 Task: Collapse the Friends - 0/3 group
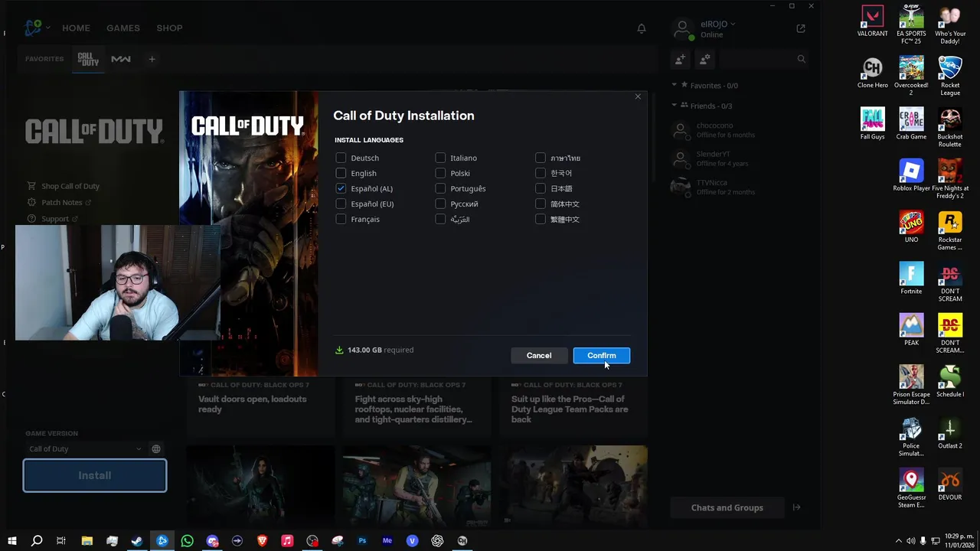[x=675, y=106]
